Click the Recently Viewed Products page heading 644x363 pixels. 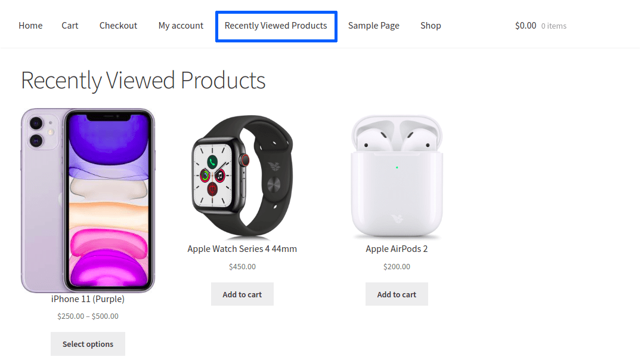click(143, 80)
